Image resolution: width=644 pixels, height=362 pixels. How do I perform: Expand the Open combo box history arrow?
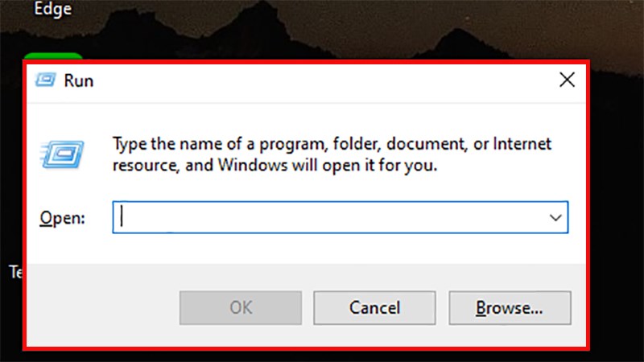(555, 217)
